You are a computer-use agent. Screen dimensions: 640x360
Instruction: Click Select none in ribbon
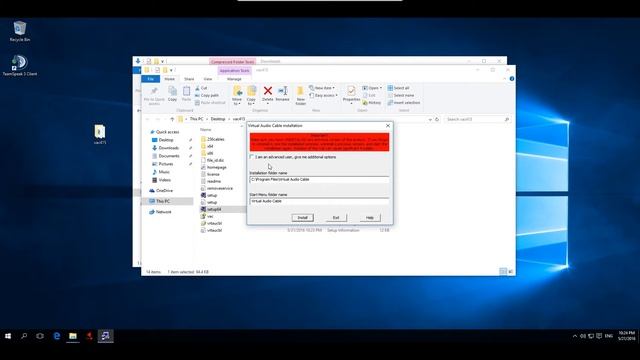pyautogui.click(x=400, y=96)
